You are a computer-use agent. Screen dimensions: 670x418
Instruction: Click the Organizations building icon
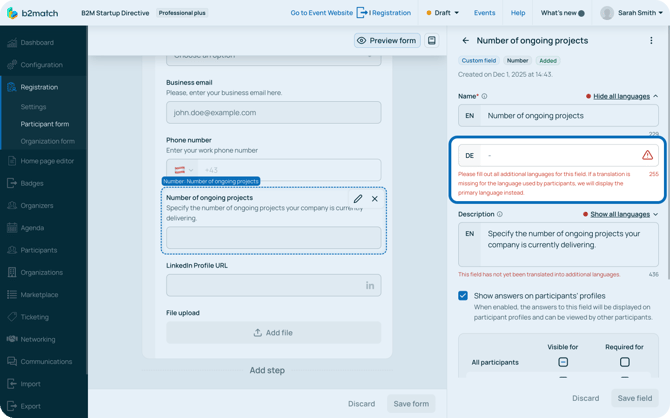[x=12, y=272]
